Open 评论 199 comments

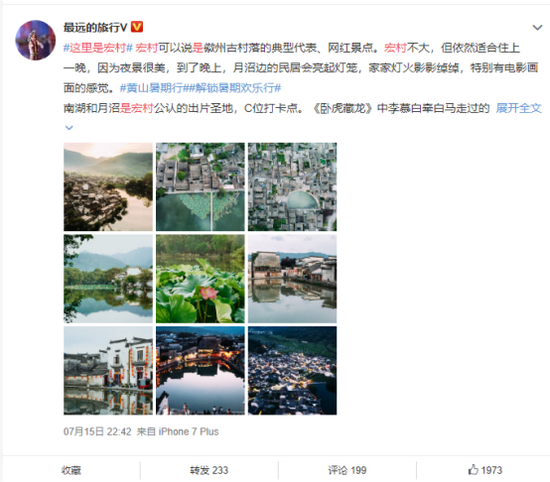[x=347, y=470]
